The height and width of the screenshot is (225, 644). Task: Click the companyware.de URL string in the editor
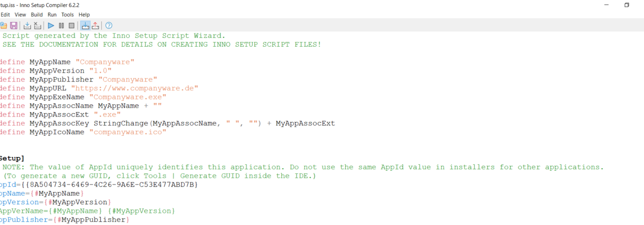click(135, 88)
